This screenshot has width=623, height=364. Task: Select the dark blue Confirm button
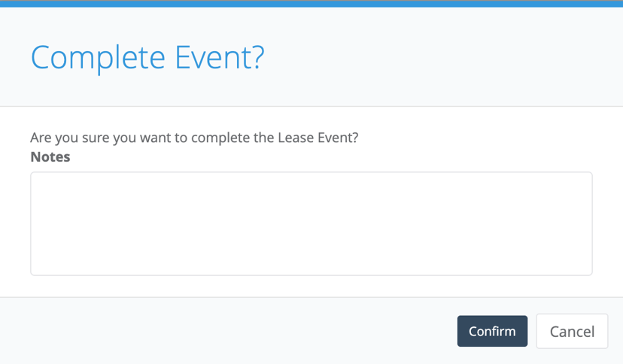click(x=492, y=331)
